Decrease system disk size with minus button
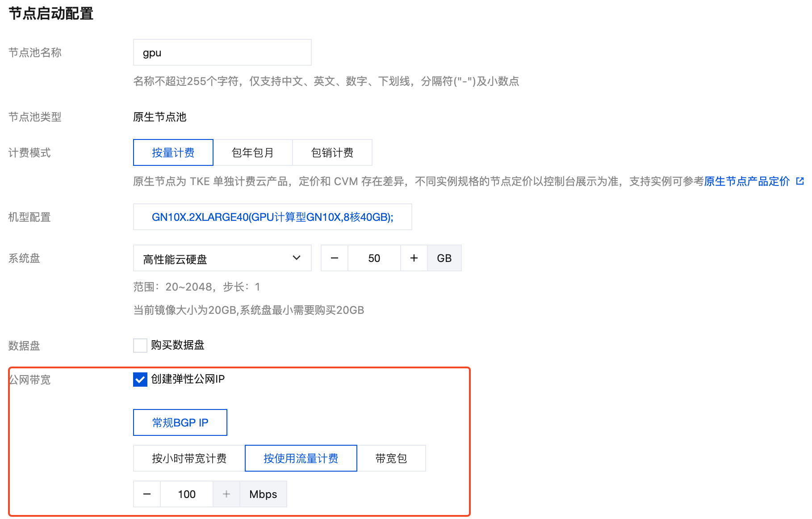 click(x=335, y=258)
